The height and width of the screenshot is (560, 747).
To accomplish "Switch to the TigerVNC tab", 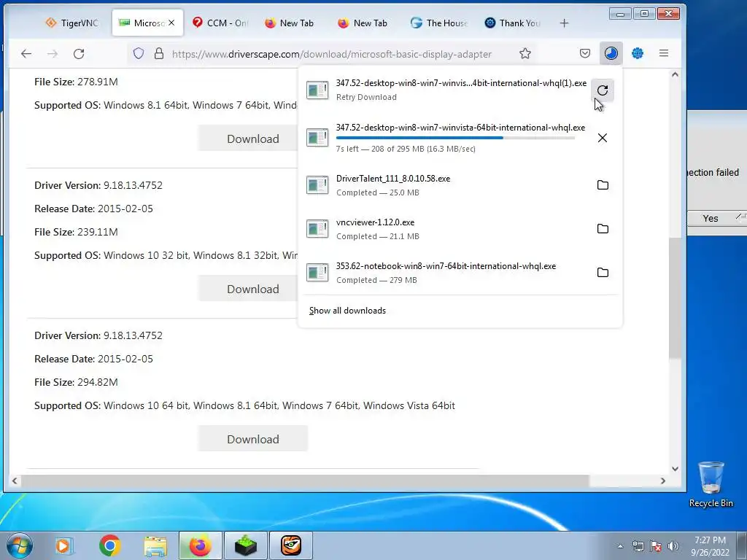I will tap(71, 23).
